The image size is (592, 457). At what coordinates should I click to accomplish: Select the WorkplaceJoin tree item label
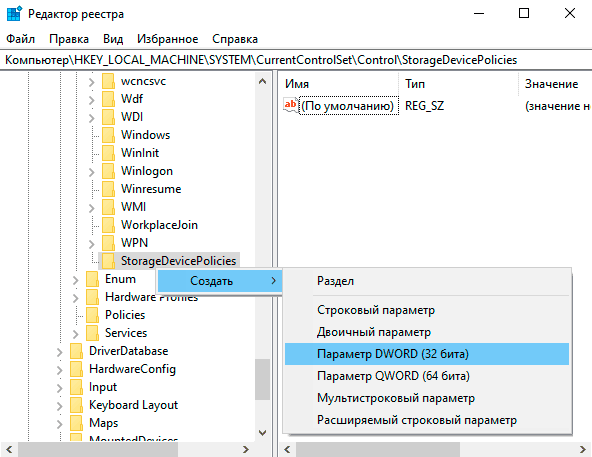tap(159, 225)
